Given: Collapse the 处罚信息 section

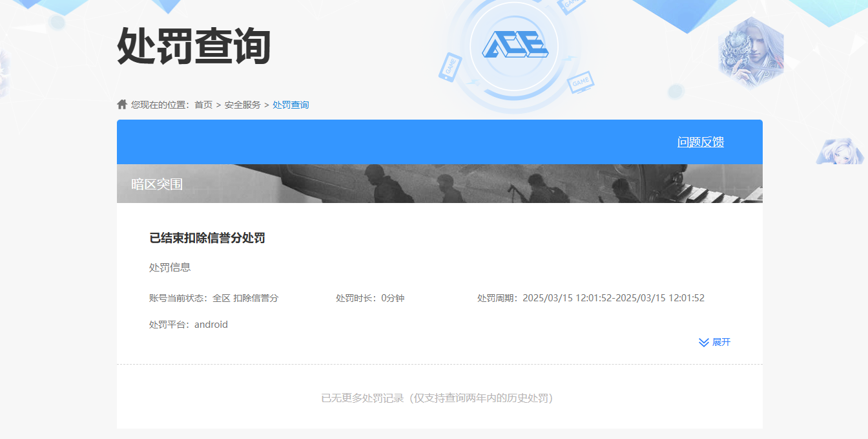Looking at the screenshot, I should click(x=169, y=267).
